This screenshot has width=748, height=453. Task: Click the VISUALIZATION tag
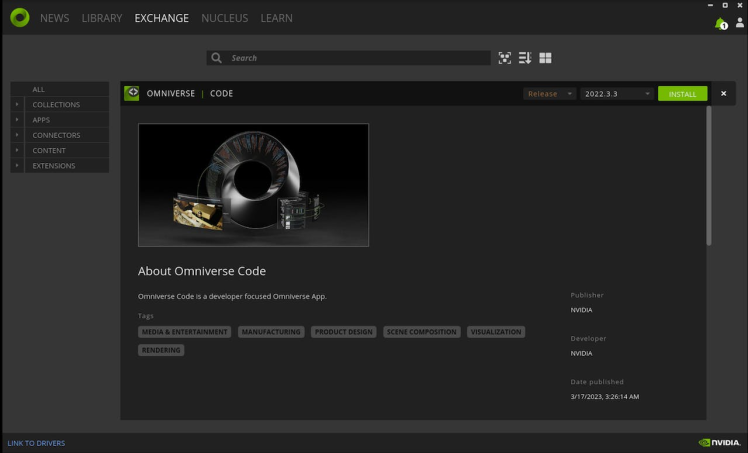[x=496, y=332]
